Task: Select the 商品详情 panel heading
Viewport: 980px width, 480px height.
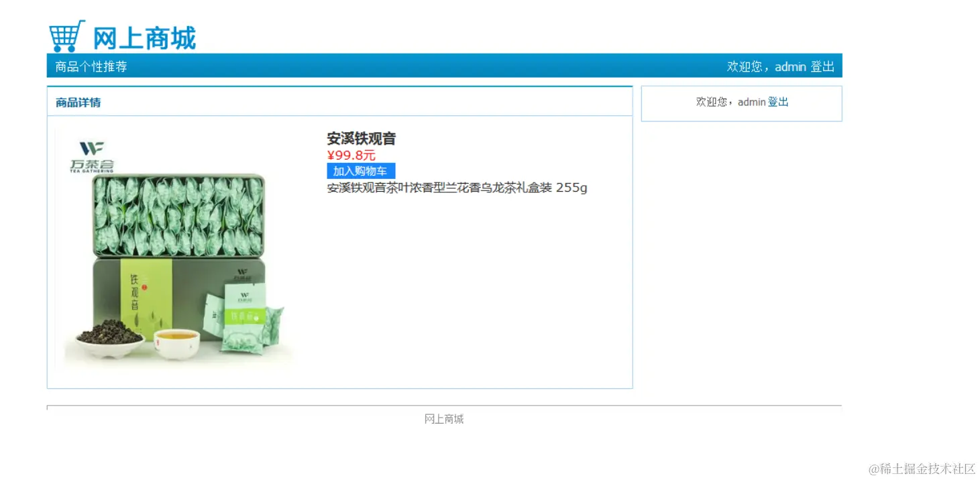Action: 78,103
